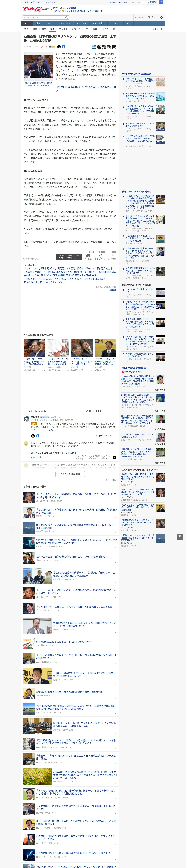Open article 消費税減税などによる日本版トラスショックの可能性
The height and width of the screenshot is (868, 186).
point(63,642)
